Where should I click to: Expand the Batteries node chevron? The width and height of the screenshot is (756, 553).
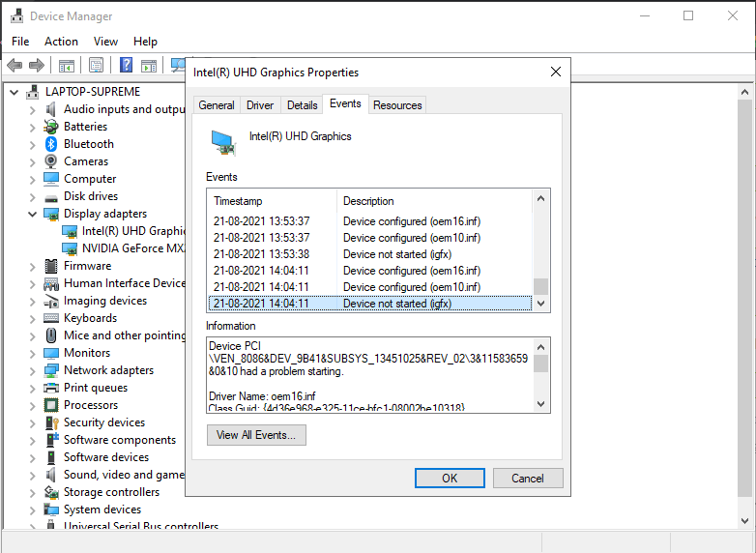pyautogui.click(x=32, y=128)
